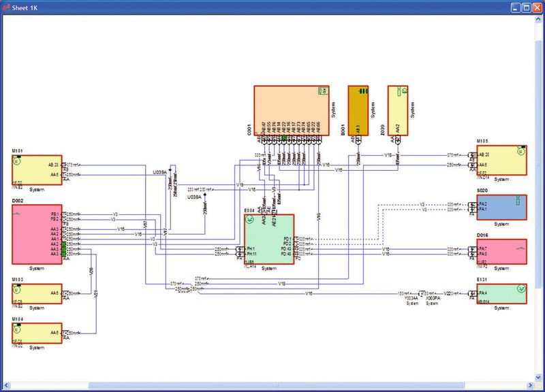Click the vertical scrollbar up arrow
The image size is (545, 392).
point(538,20)
